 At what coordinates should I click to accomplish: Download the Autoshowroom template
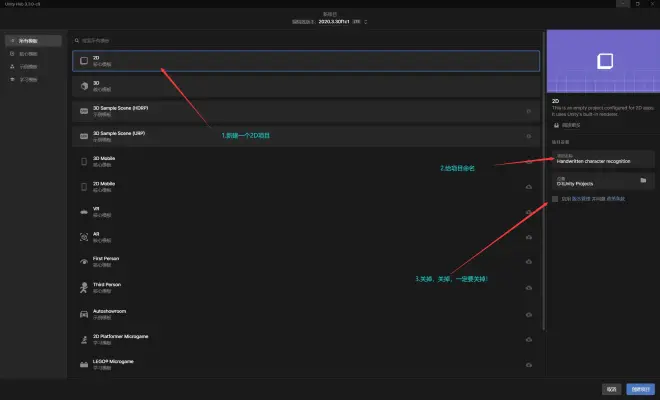coord(529,314)
